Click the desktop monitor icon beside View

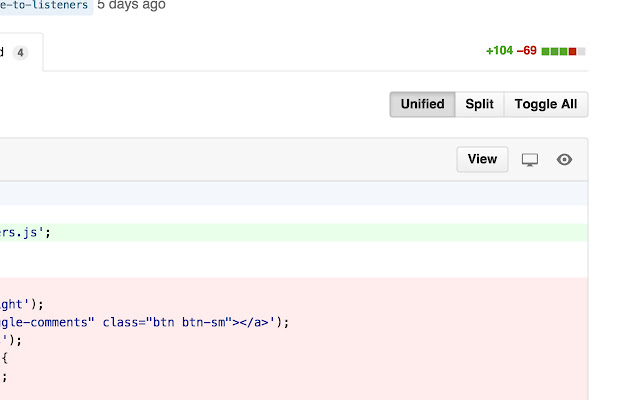click(530, 160)
